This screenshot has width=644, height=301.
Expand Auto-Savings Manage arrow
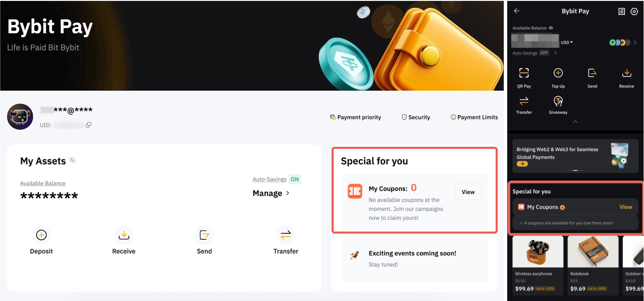click(288, 193)
